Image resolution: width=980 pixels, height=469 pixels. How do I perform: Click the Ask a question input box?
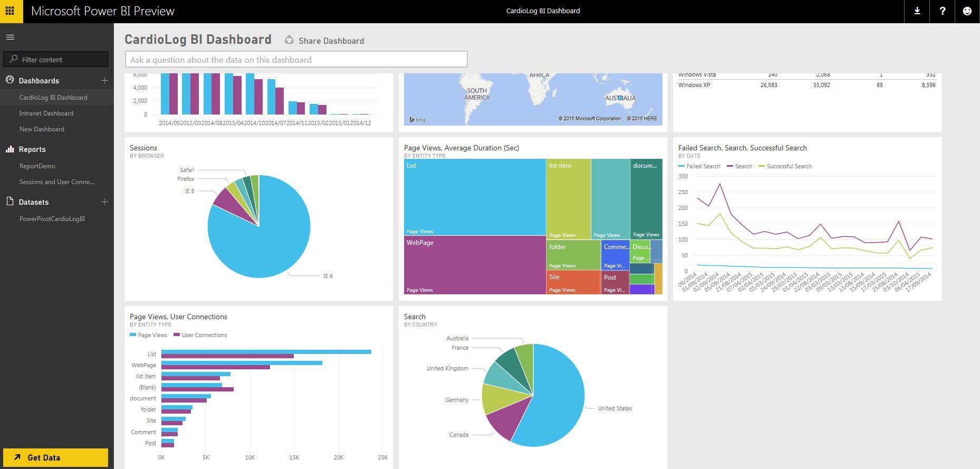(296, 60)
